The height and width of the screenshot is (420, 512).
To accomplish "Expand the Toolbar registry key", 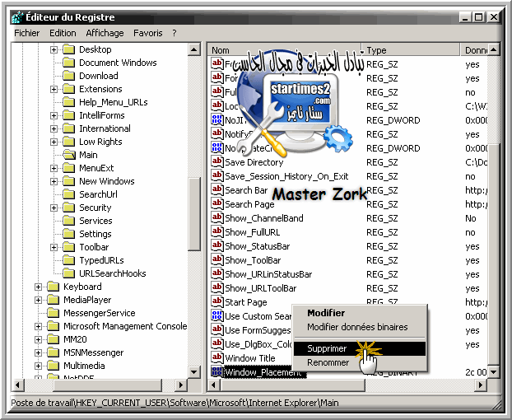I will coord(54,247).
